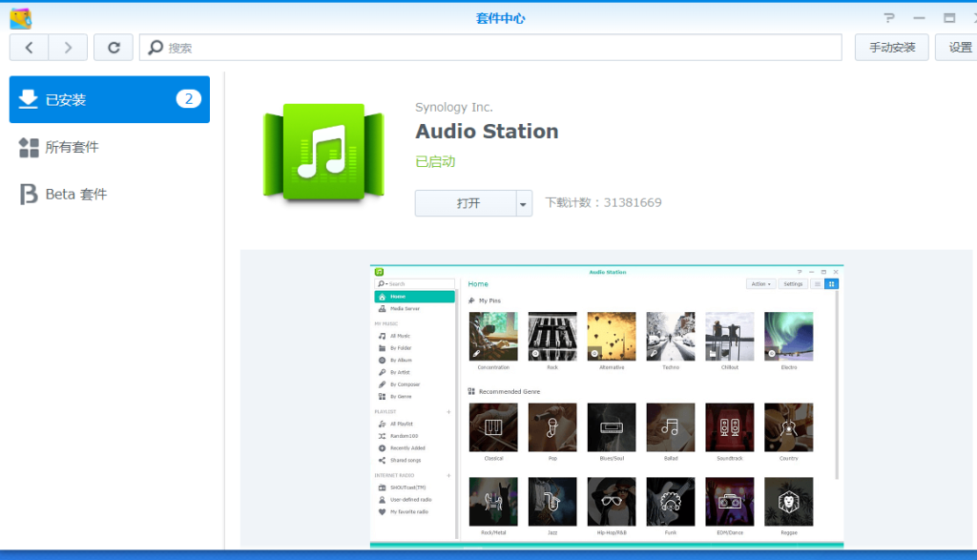Image resolution: width=977 pixels, height=560 pixels.
Task: Maximize the 套件中心 window
Action: coord(948,18)
